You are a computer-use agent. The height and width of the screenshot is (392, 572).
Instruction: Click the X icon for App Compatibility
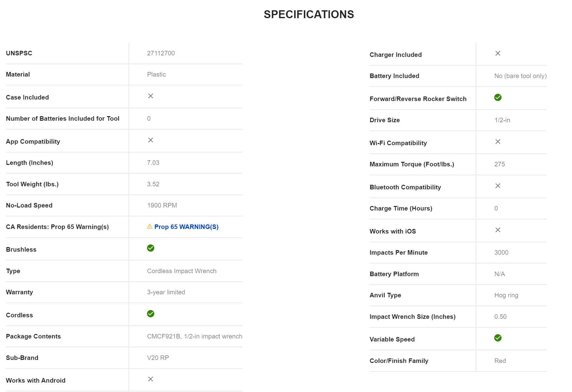(x=150, y=140)
